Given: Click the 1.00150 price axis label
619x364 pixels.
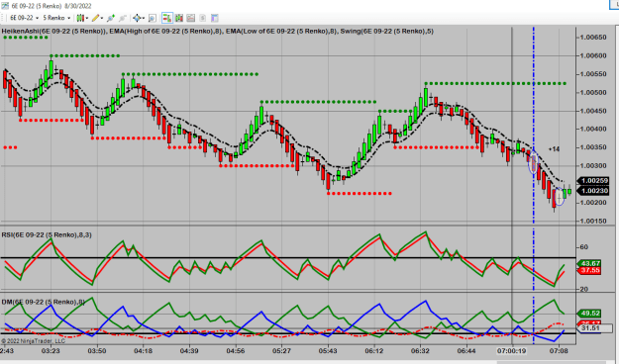Looking at the screenshot, I should tap(593, 221).
